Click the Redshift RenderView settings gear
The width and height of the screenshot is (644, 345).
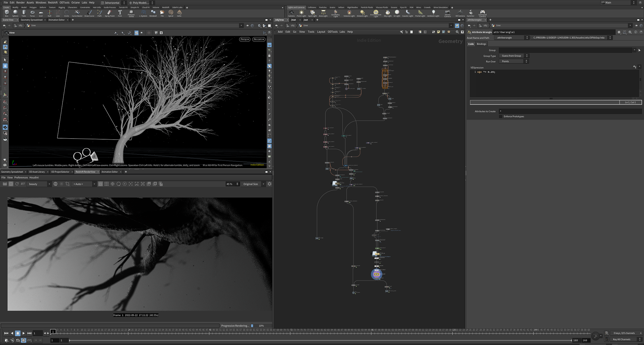(269, 184)
